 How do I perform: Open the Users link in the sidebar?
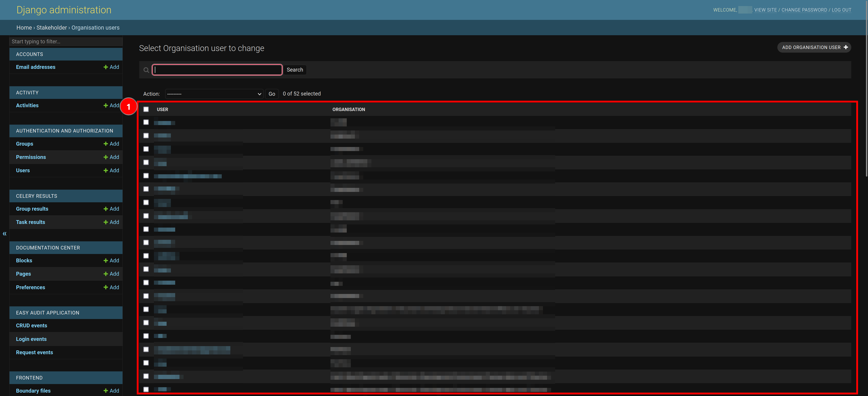[23, 171]
